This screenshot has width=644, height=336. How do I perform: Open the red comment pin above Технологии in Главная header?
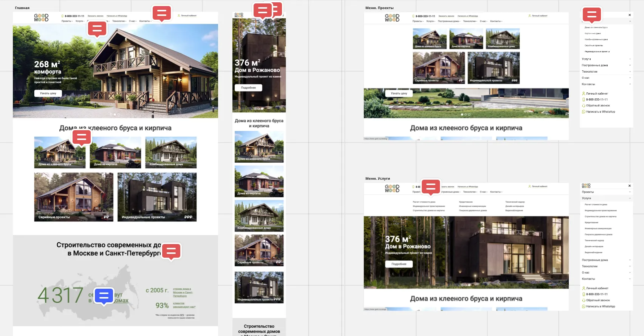click(x=162, y=13)
